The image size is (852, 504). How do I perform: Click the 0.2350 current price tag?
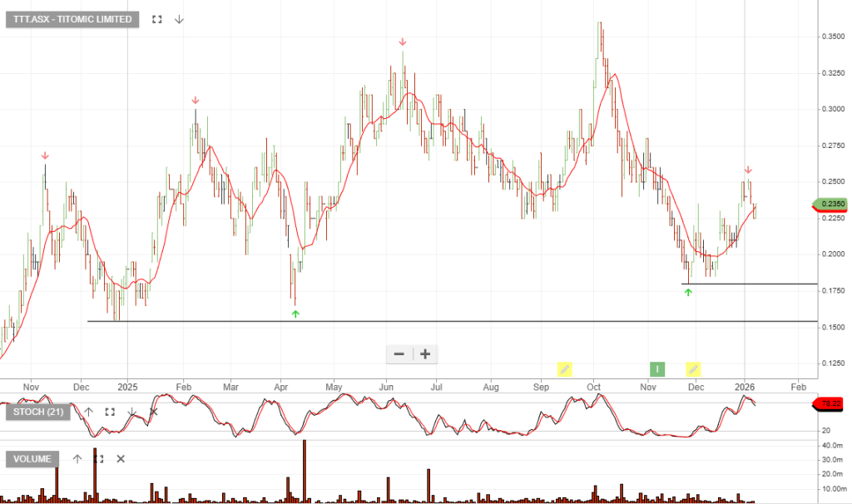[832, 204]
